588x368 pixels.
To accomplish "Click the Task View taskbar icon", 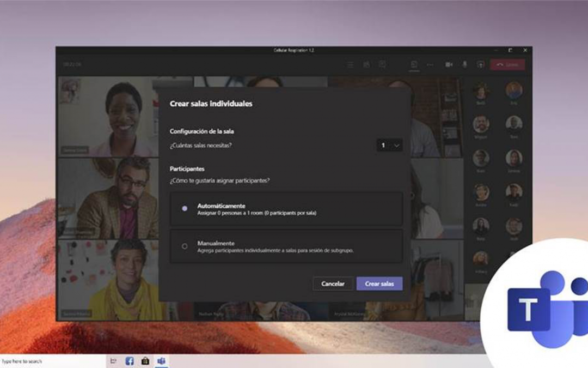I will click(x=113, y=361).
